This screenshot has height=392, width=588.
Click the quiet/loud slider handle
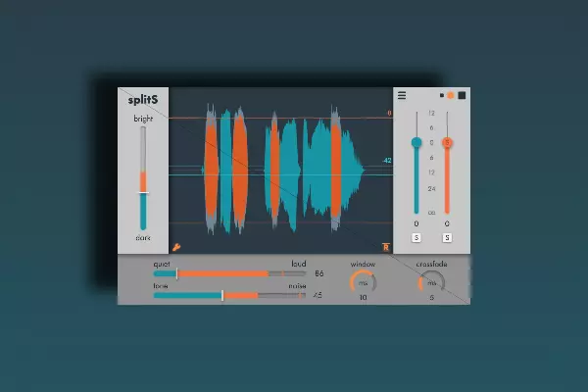(177, 273)
